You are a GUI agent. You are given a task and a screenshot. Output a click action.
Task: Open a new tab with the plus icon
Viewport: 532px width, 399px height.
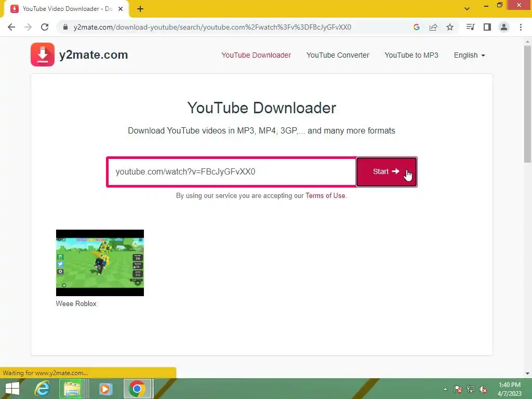coord(140,9)
